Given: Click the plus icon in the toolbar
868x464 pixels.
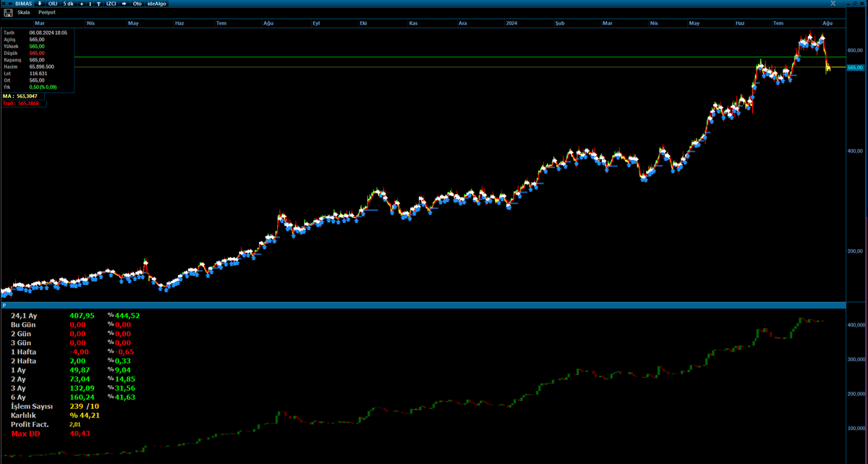Looking at the screenshot, I should pyautogui.click(x=82, y=4).
